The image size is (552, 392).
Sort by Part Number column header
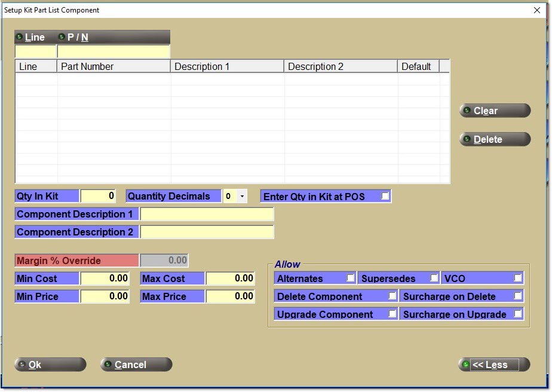114,66
